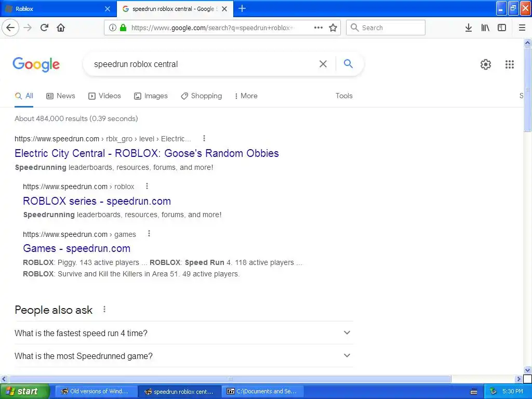
Task: Click the browser forward arrow
Action: tap(28, 28)
